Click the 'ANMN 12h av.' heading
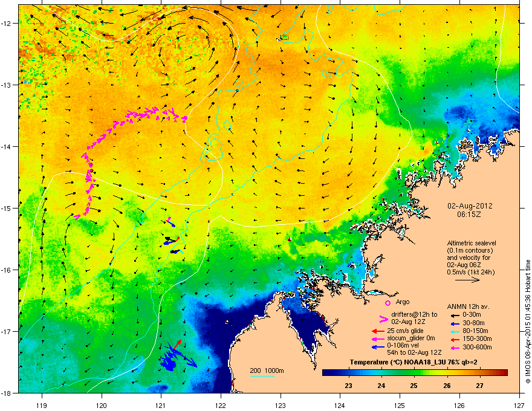The image size is (532, 411). (468, 307)
